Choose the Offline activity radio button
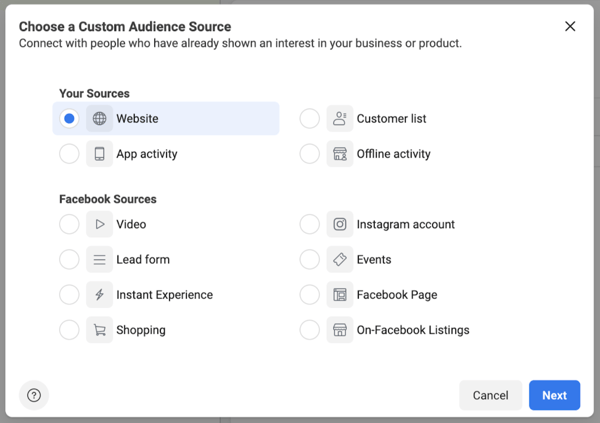 coord(310,154)
